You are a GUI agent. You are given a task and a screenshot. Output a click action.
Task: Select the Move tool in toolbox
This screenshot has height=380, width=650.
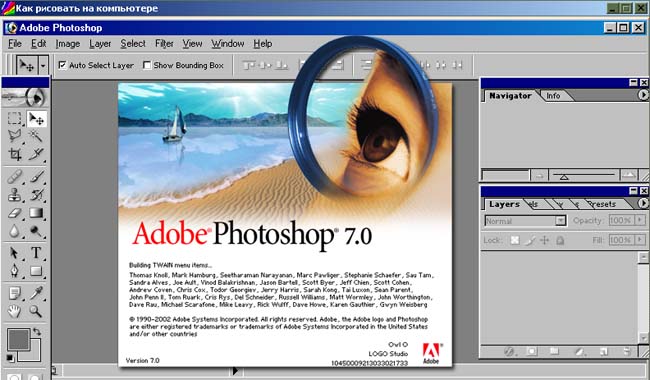[x=36, y=119]
